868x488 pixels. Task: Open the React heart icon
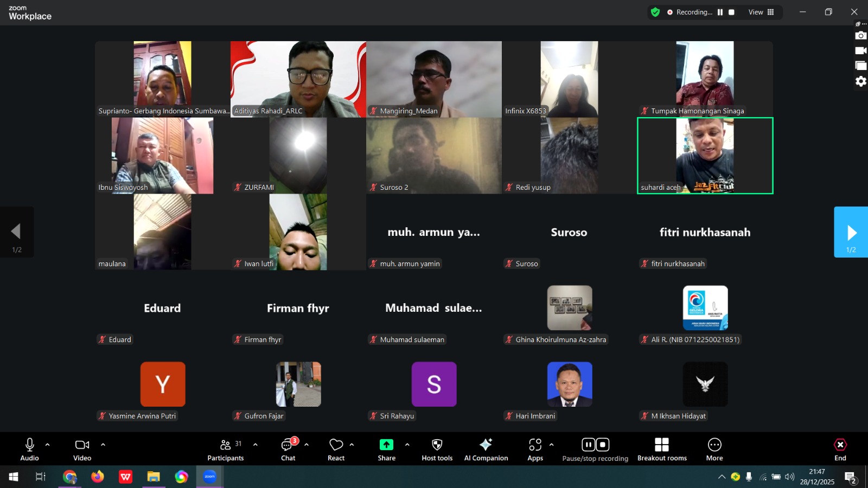pos(336,445)
